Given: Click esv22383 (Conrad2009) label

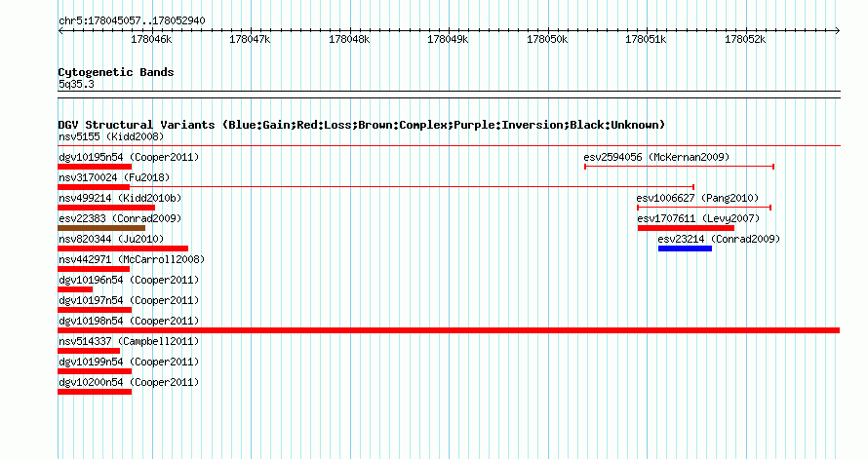Looking at the screenshot, I should coord(120,218).
